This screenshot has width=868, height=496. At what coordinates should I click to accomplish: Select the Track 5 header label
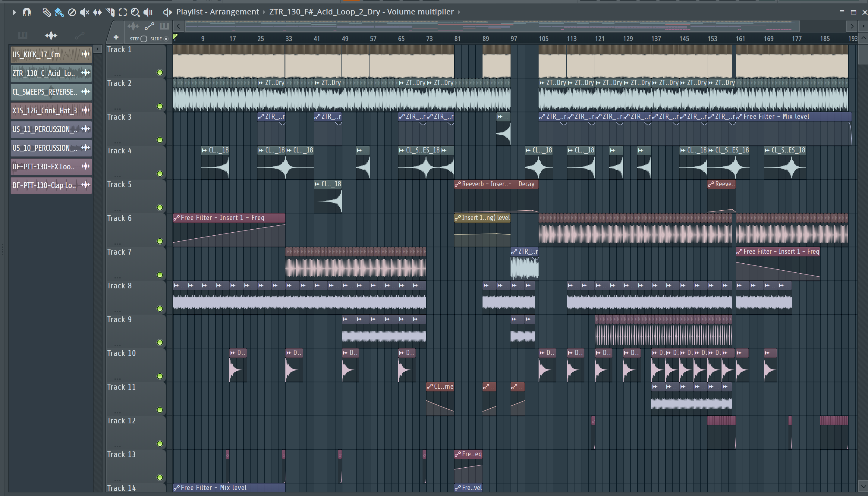[x=119, y=185]
